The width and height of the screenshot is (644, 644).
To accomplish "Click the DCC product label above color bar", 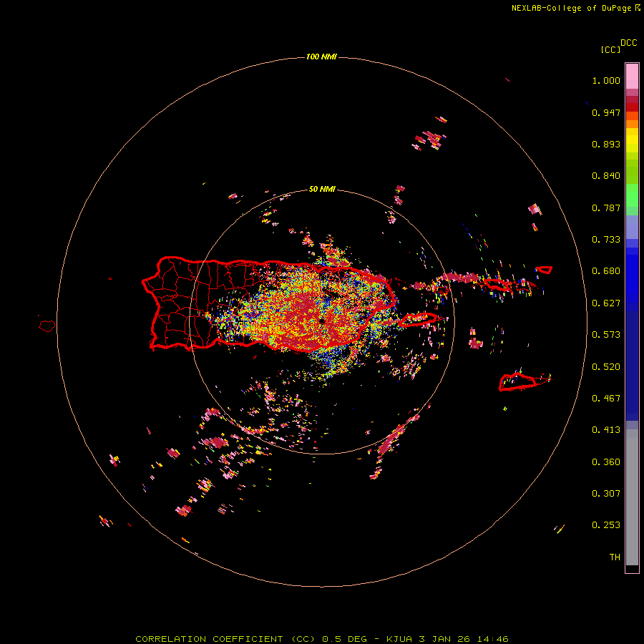I will pyautogui.click(x=629, y=43).
